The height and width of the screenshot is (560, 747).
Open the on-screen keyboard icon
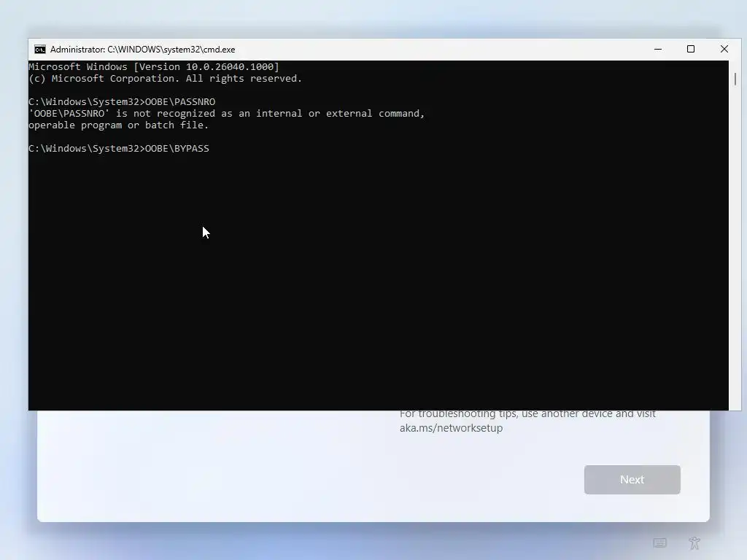click(659, 542)
